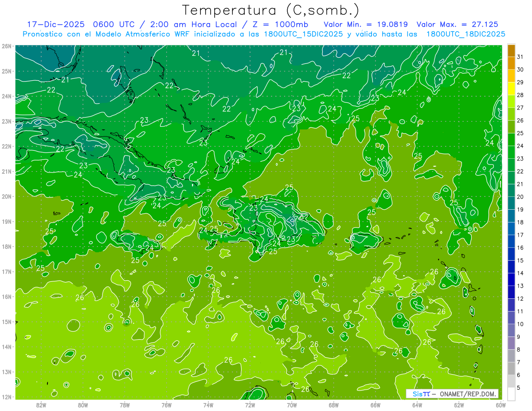Click the '72W' longitude axis label
Screen dimensions: 532x411
[x=250, y=404]
